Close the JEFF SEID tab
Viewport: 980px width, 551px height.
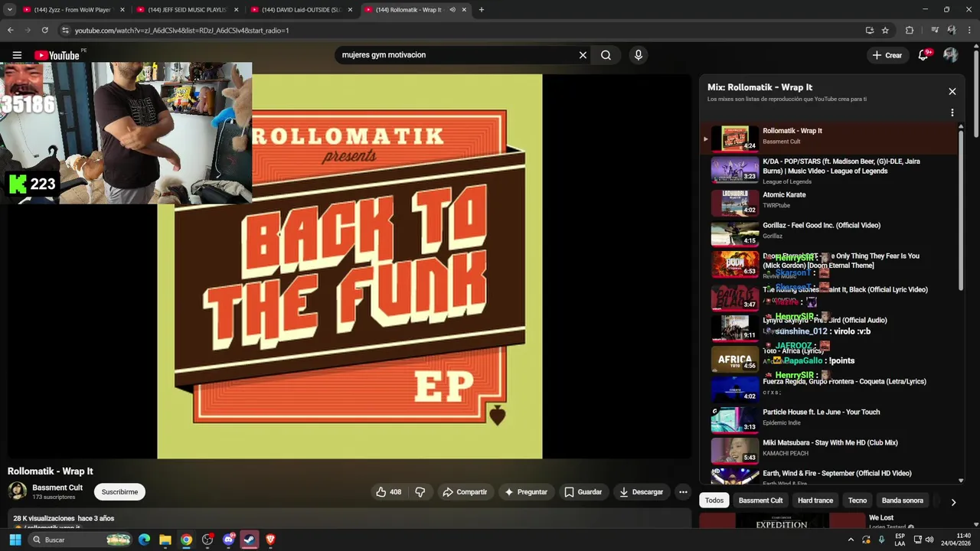point(236,10)
